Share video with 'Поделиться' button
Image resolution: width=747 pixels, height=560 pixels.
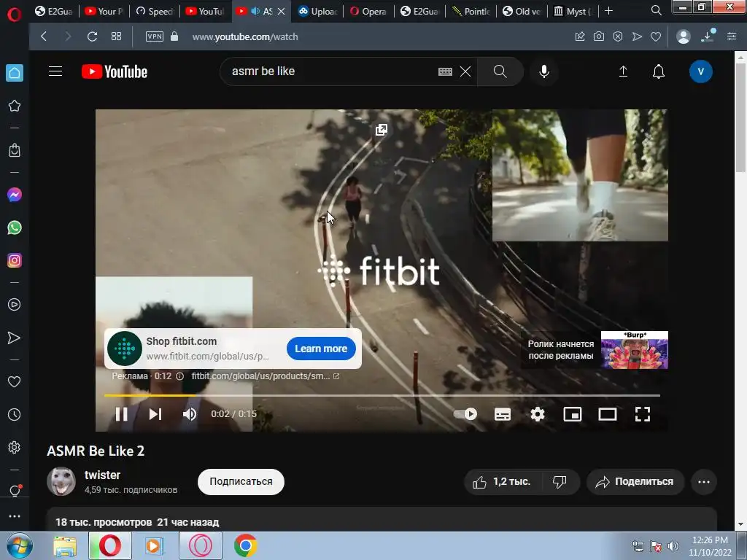click(x=635, y=482)
